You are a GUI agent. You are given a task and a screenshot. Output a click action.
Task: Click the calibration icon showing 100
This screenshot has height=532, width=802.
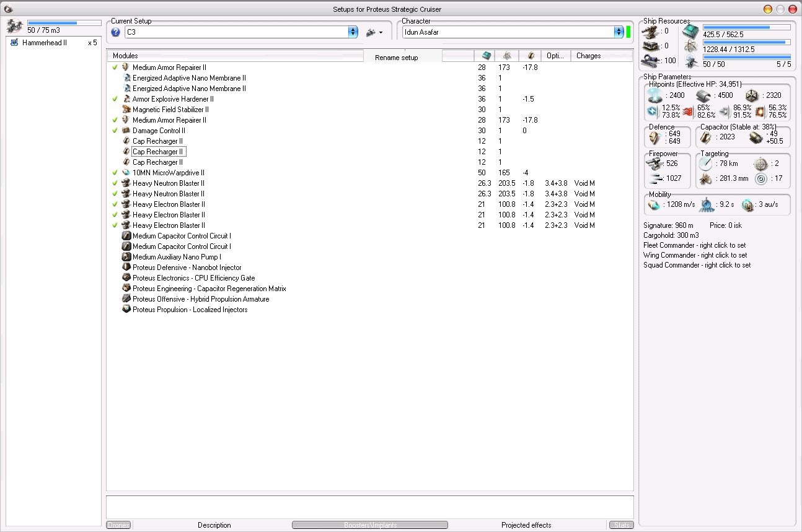[x=651, y=61]
